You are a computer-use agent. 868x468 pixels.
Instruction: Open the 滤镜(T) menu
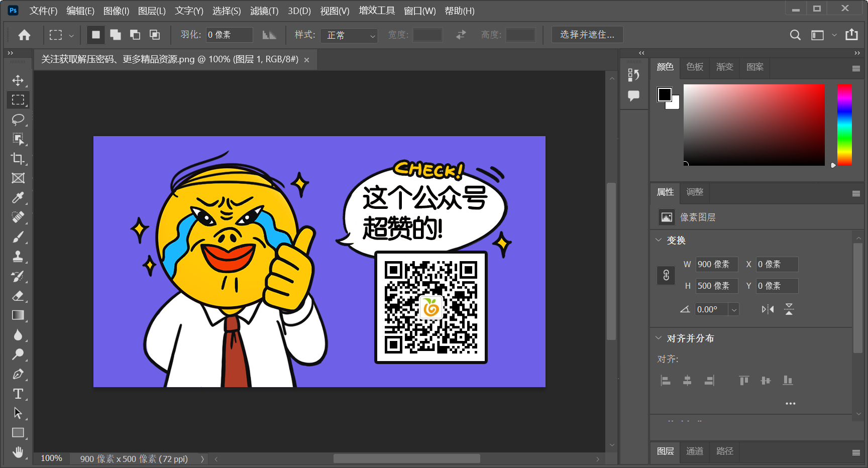[264, 11]
